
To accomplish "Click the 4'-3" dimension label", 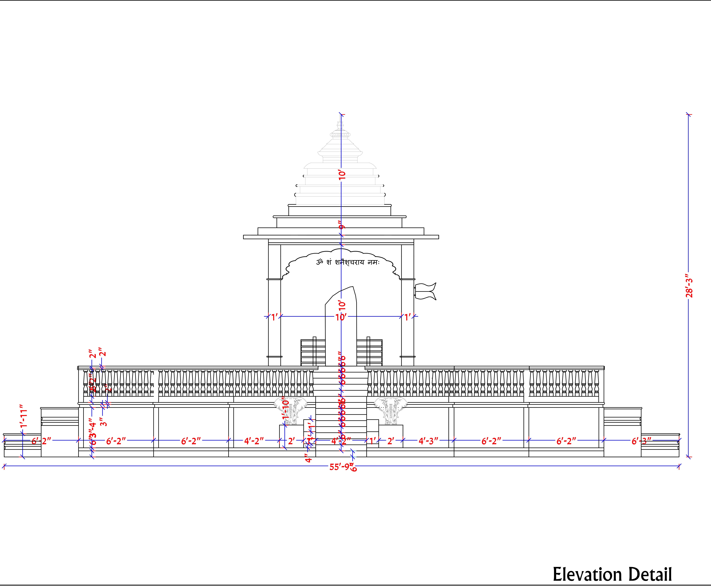I will [x=428, y=441].
